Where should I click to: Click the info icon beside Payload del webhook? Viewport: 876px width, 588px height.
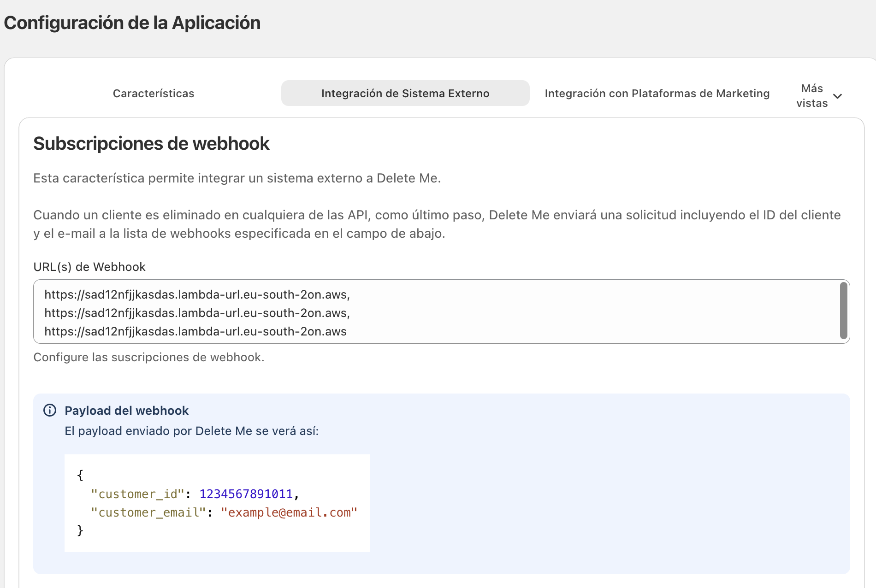[x=50, y=410]
